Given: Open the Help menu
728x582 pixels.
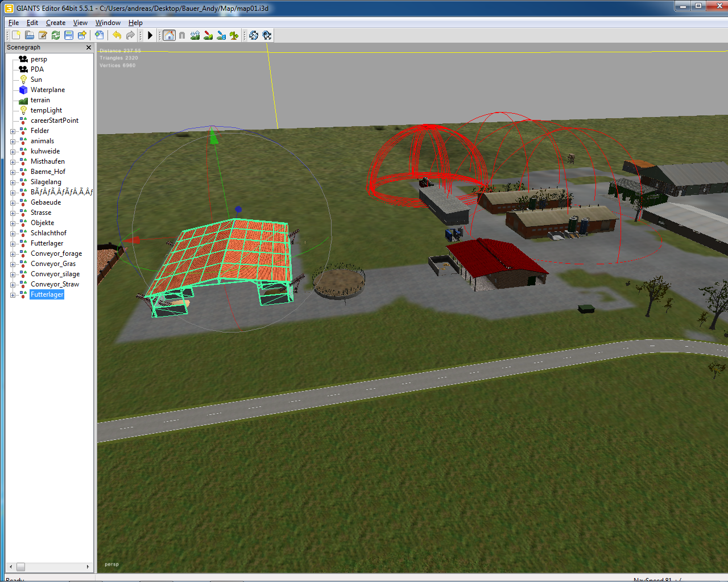Looking at the screenshot, I should pos(135,23).
